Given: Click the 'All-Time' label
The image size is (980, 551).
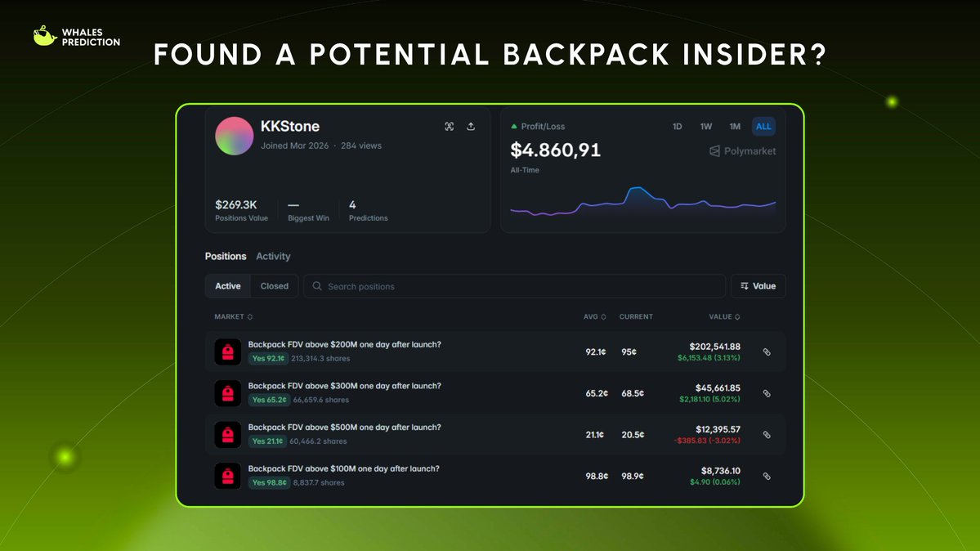Looking at the screenshot, I should 525,170.
